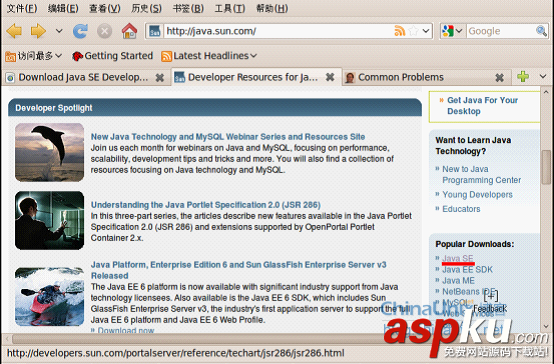
Task: Click the Java EE SDK download link
Action: (x=467, y=270)
